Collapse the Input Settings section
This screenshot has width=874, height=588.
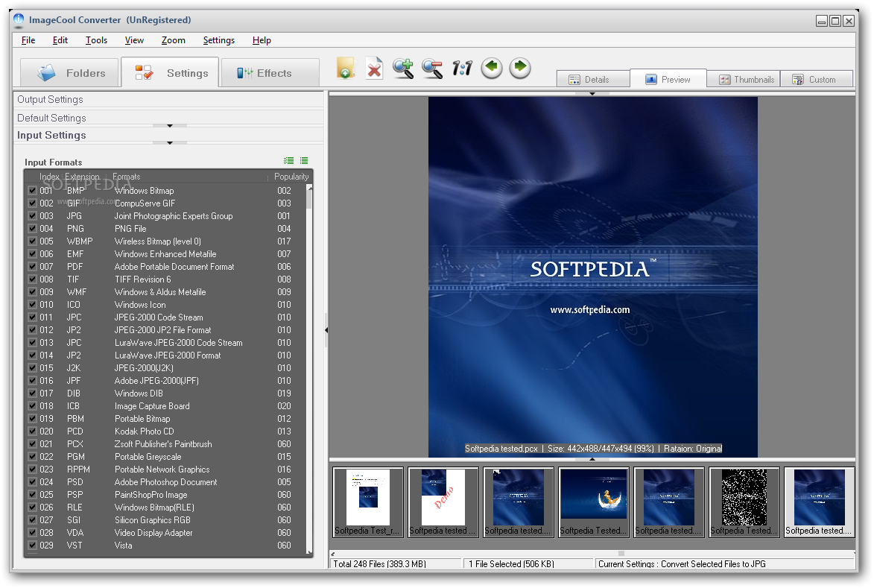tap(168, 135)
